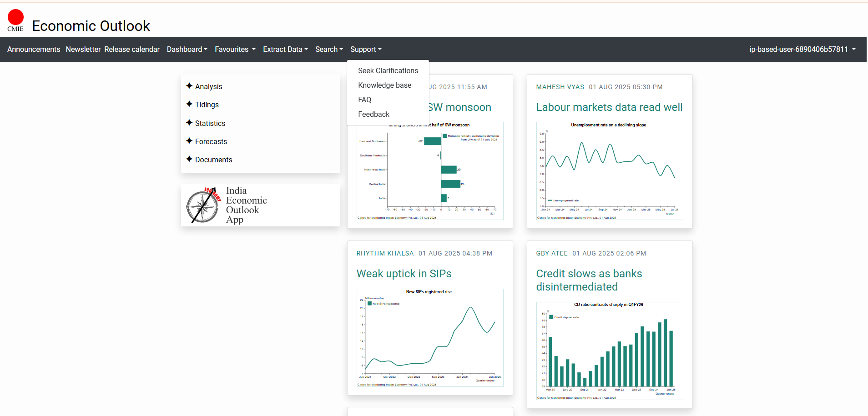
Task: Click the star icon beside Statistics
Action: 189,123
